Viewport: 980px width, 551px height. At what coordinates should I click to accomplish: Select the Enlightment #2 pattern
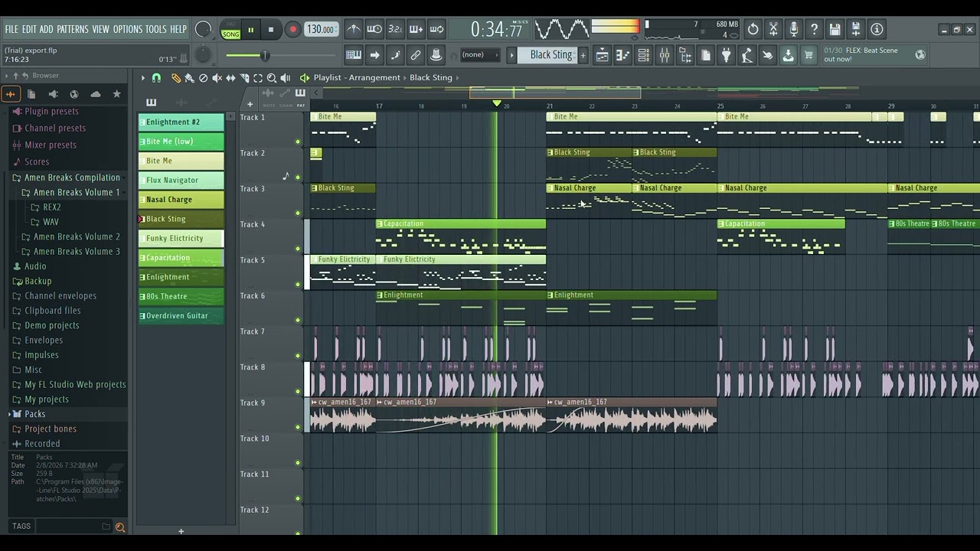(181, 122)
